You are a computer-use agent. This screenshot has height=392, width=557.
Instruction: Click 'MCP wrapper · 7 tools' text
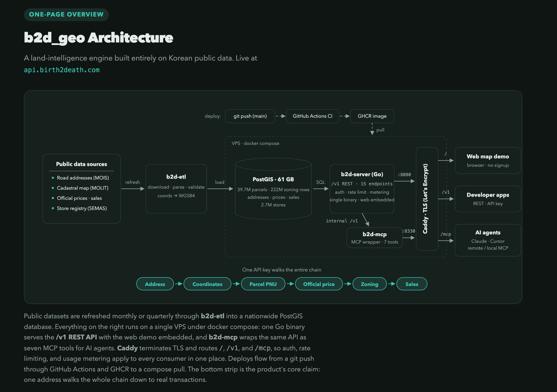click(375, 242)
